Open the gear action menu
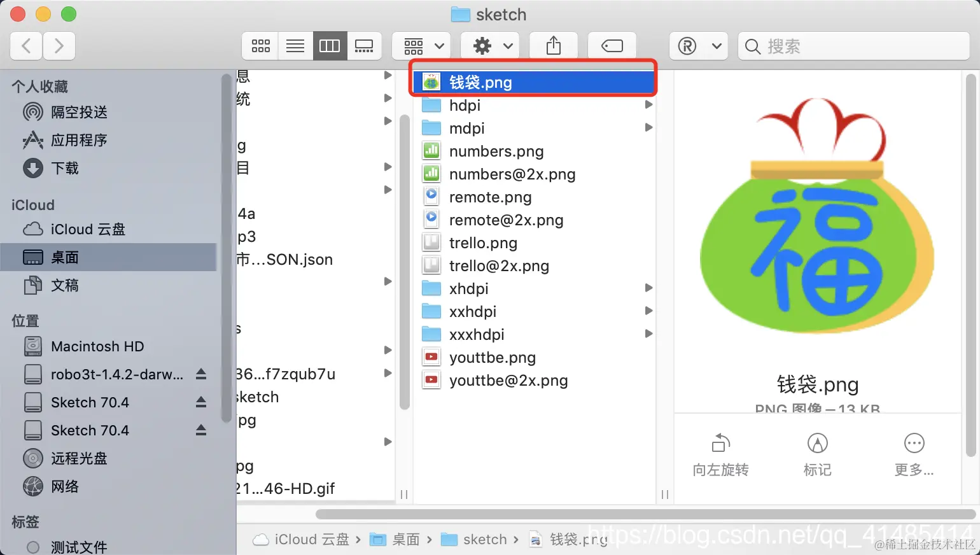 click(490, 46)
